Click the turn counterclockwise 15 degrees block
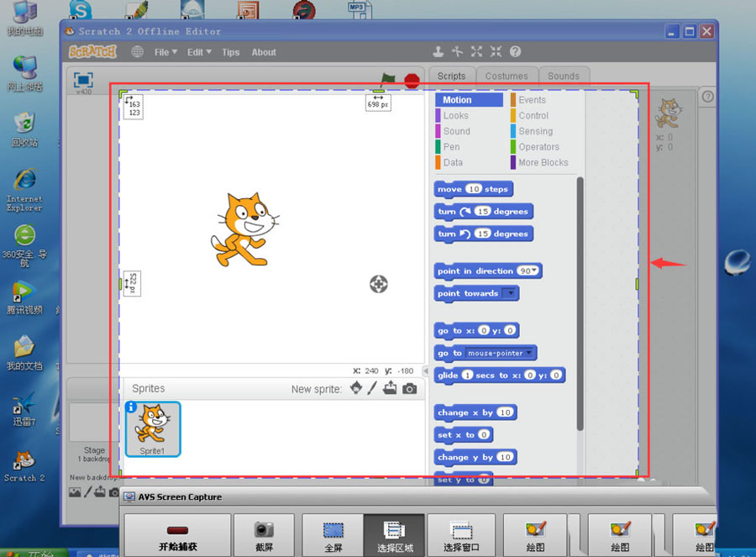Viewport: 756px width, 557px height. 484,234
